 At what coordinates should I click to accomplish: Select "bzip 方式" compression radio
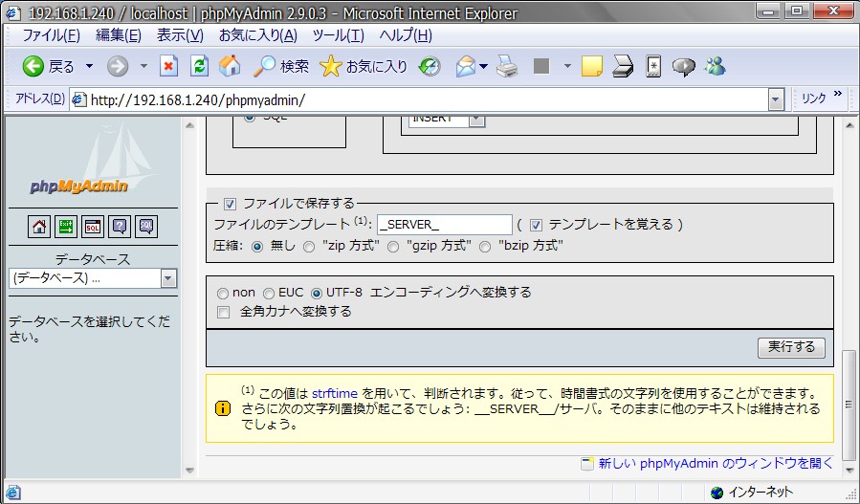point(485,247)
